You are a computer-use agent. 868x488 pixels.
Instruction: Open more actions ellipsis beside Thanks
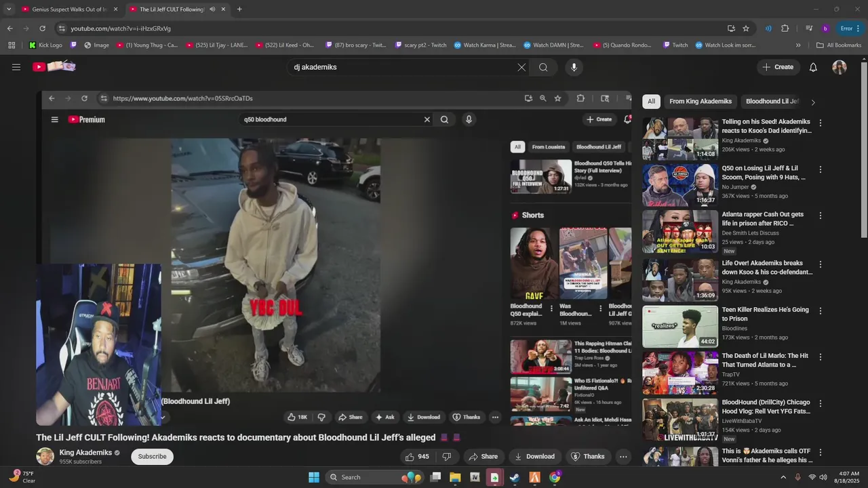[x=623, y=457]
